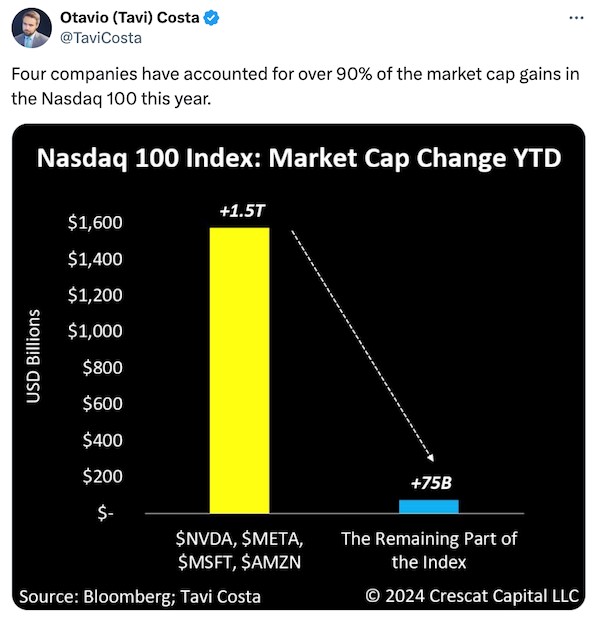The image size is (600, 624).
Task: Click the $800 axis tick label
Action: pos(103,367)
